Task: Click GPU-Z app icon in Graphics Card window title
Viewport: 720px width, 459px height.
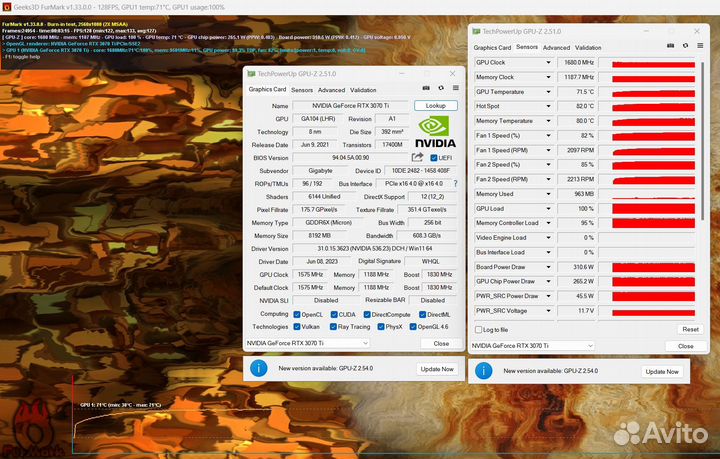Action: pyautogui.click(x=251, y=73)
